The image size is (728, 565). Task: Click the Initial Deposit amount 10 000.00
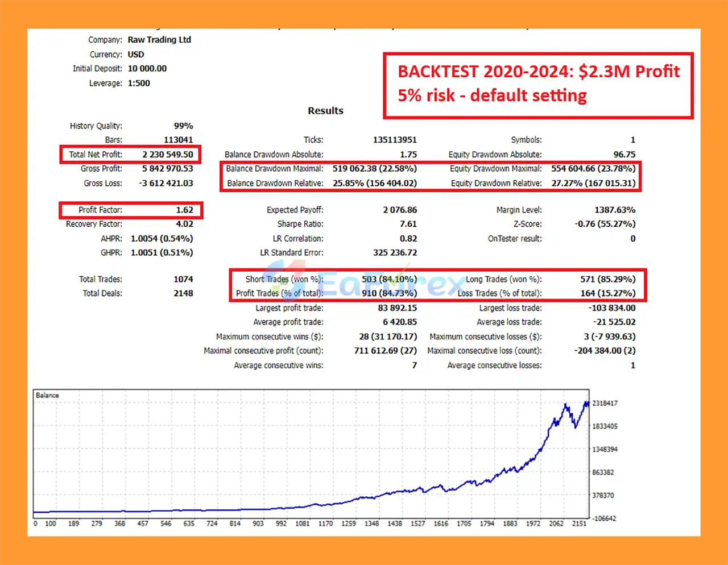[147, 69]
